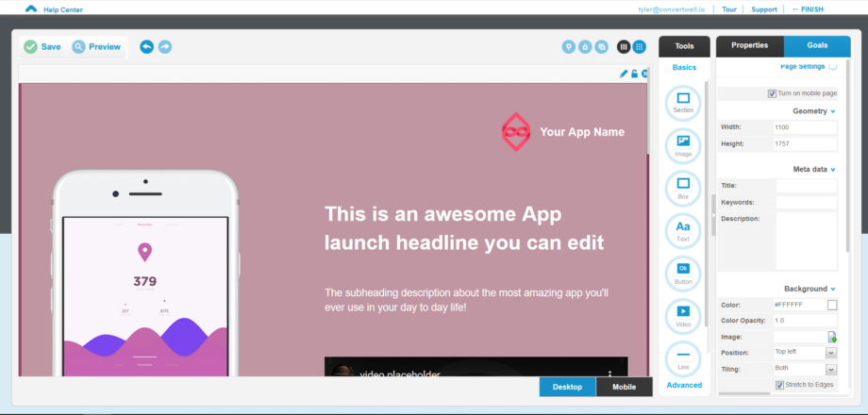Open the Help Center link
The image size is (868, 415).
pos(63,9)
